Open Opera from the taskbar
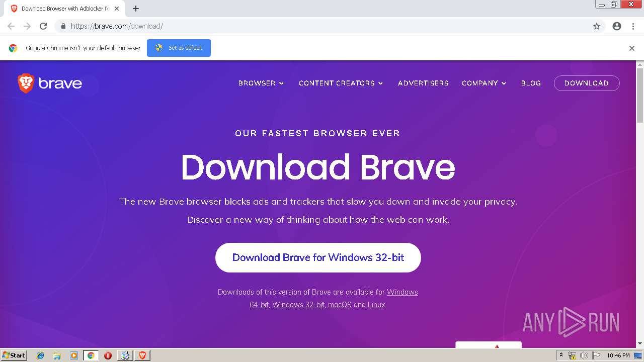 tap(108, 355)
